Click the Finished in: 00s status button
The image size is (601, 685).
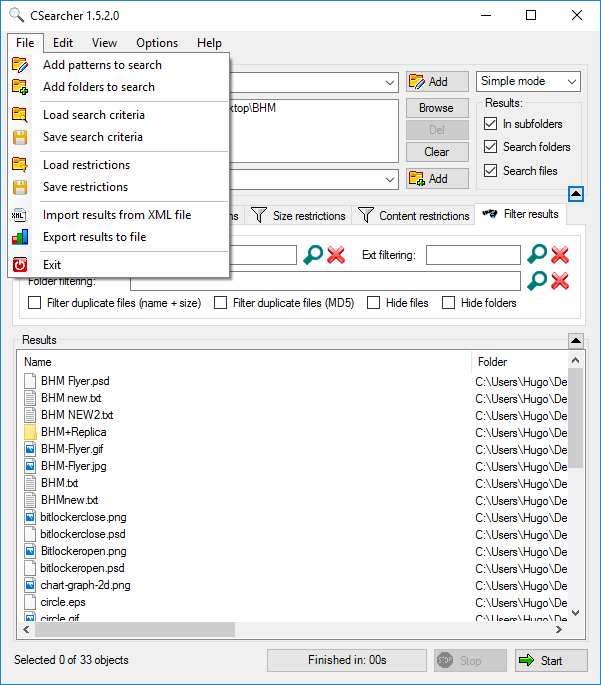tap(347, 660)
